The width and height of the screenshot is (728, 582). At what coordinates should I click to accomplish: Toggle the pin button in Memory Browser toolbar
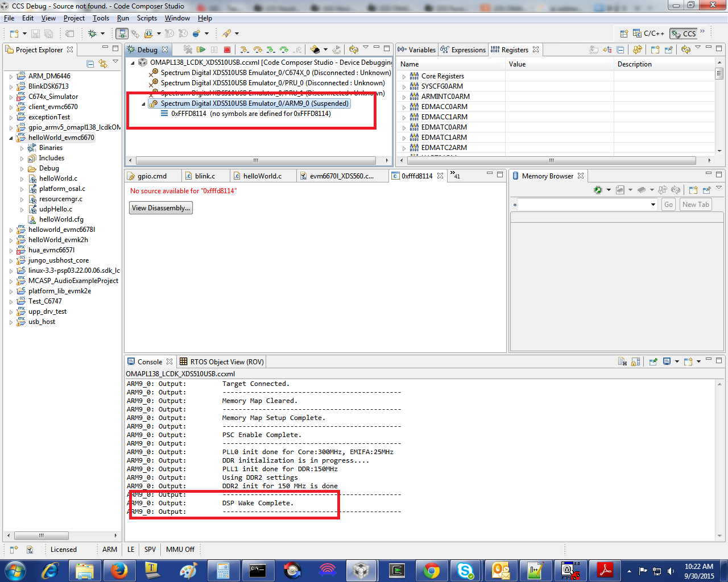(706, 190)
